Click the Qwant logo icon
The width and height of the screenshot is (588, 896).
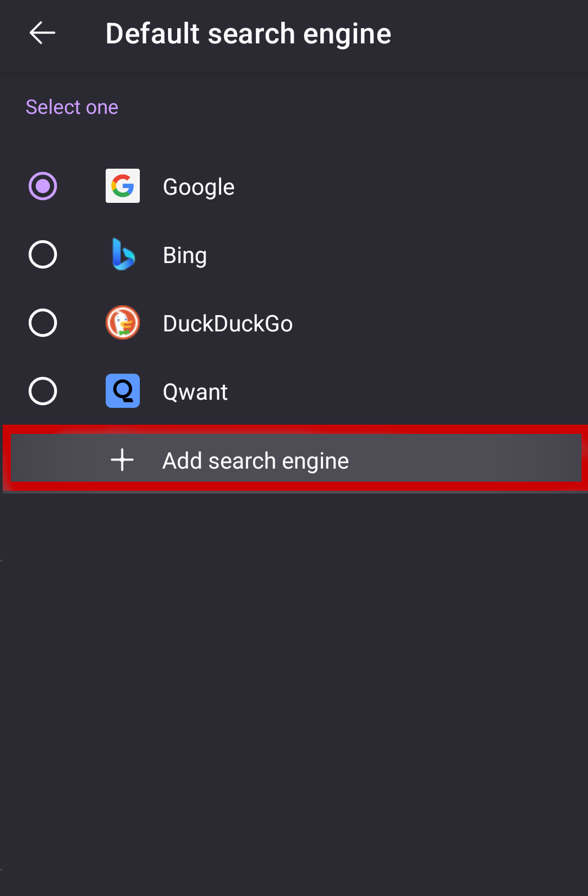[x=122, y=391]
